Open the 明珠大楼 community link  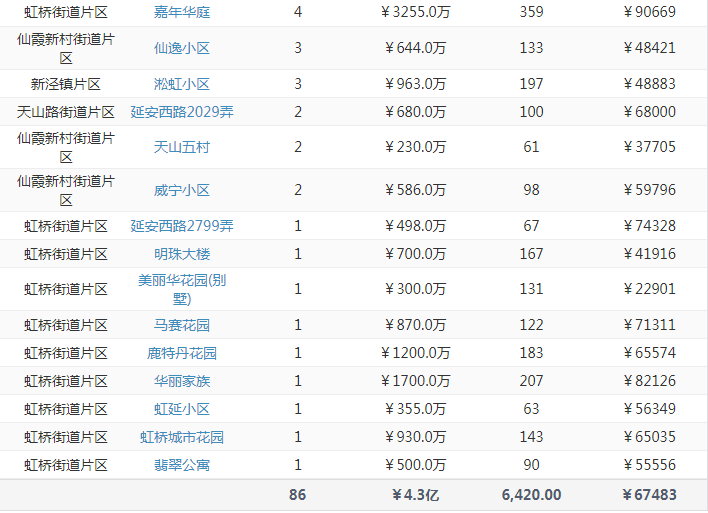pyautogui.click(x=182, y=254)
